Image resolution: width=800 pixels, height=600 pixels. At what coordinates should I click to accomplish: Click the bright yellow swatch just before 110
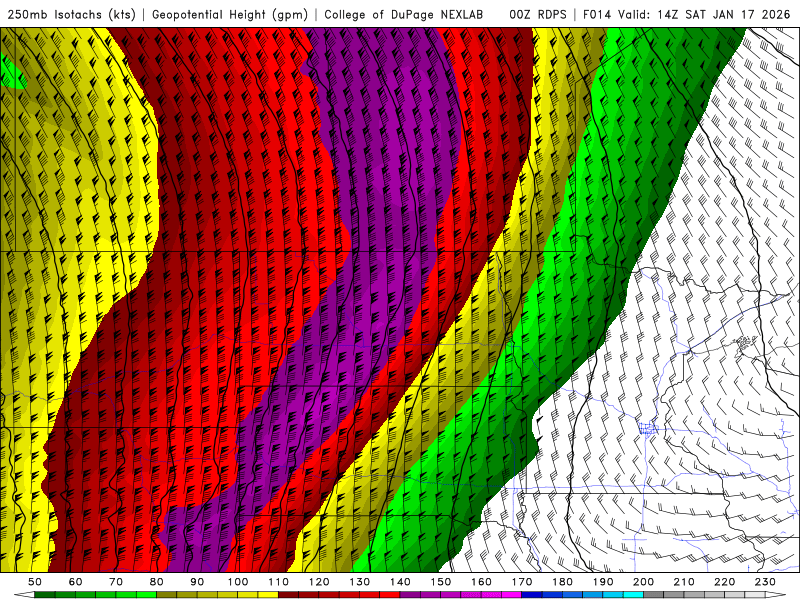268,595
